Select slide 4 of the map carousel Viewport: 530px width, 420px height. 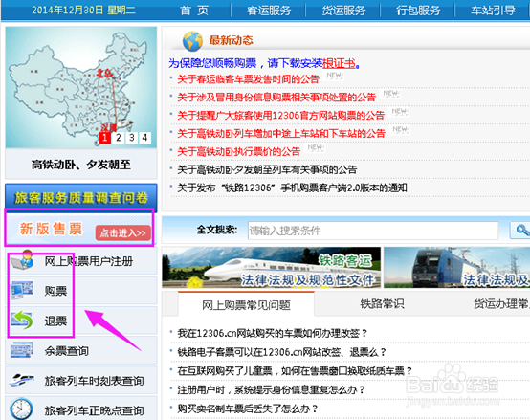144,138
